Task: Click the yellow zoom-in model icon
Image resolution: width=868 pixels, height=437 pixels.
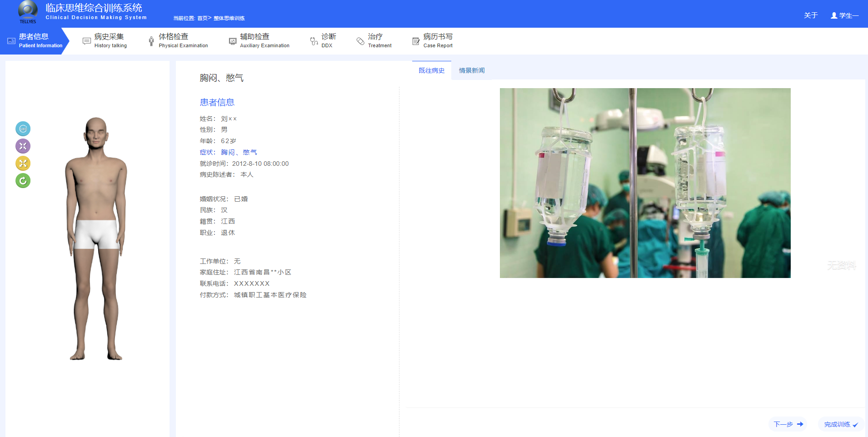Action: coord(23,164)
